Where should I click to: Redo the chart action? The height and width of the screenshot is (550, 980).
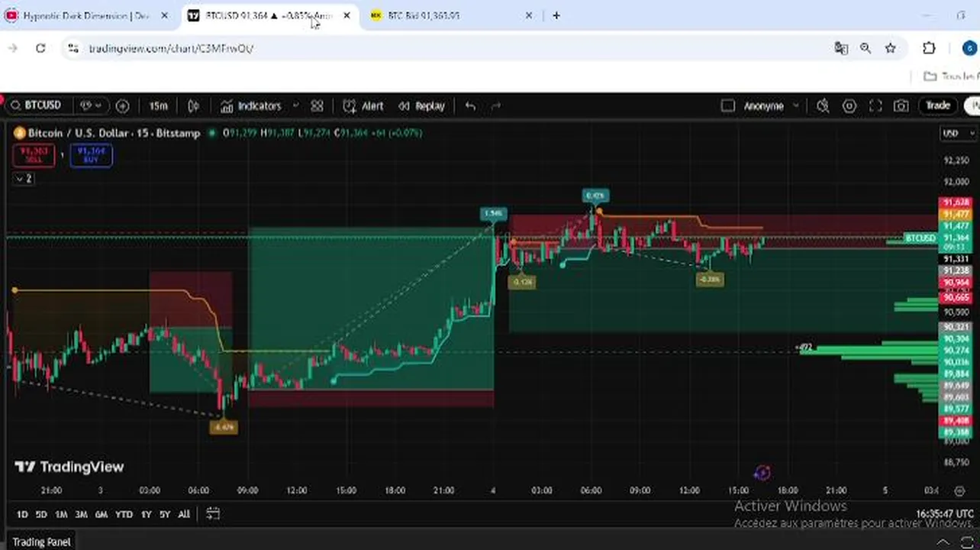[495, 106]
